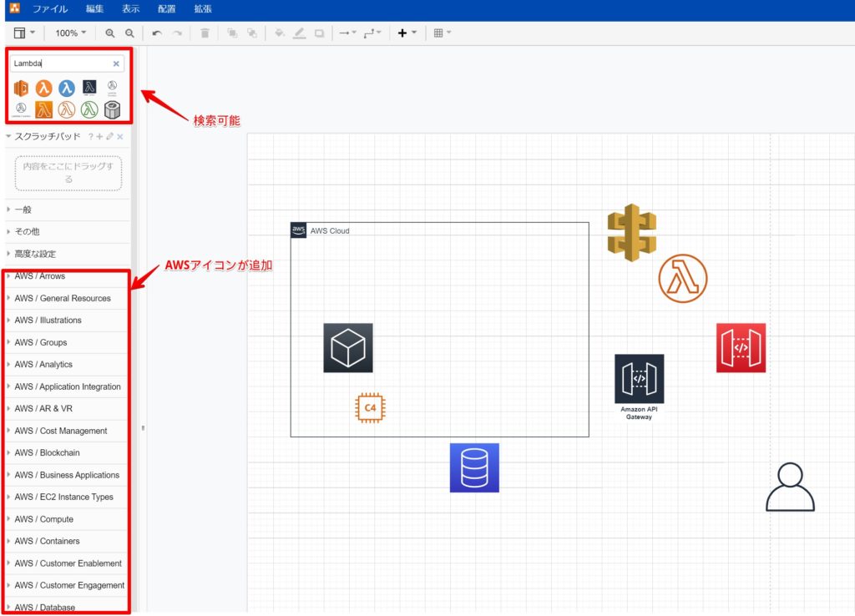Click the scratchpad drop area
The image size is (855, 616).
pos(68,174)
